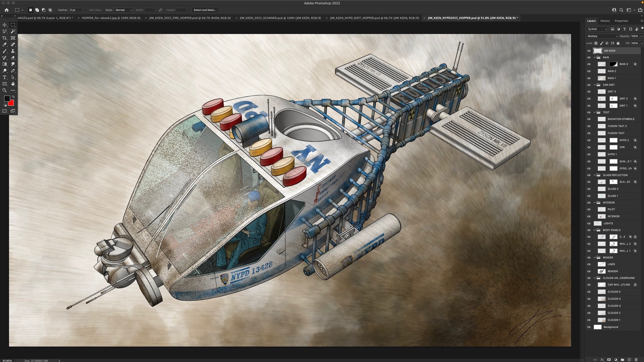644x362 pixels.
Task: Select the Smudge tool
Action: coord(13,64)
